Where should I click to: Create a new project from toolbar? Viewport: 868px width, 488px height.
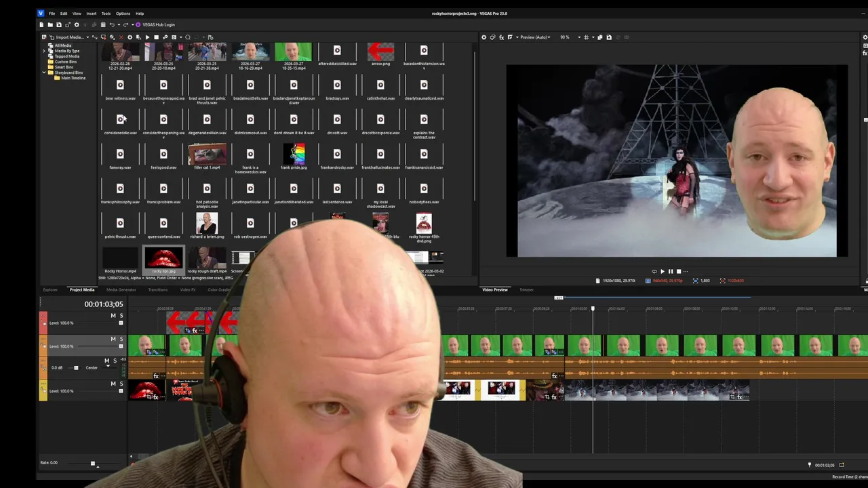(41, 24)
